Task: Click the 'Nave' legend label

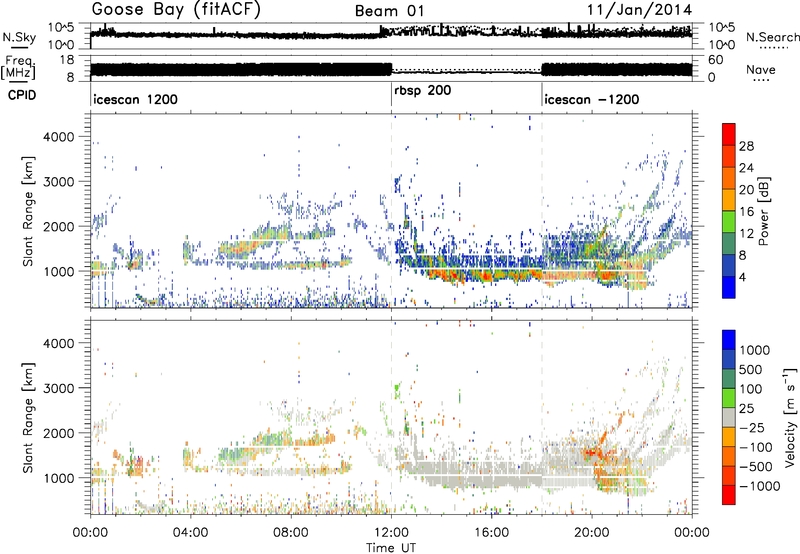Action: point(761,70)
